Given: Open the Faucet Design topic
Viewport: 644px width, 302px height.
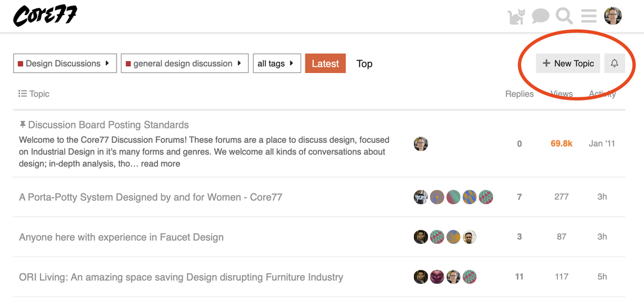Looking at the screenshot, I should click(121, 237).
